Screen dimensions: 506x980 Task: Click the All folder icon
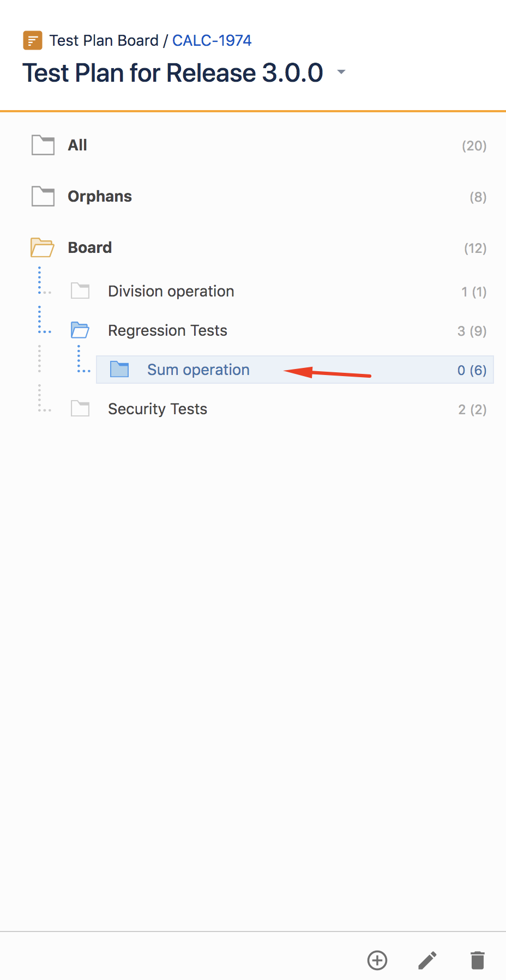click(43, 145)
